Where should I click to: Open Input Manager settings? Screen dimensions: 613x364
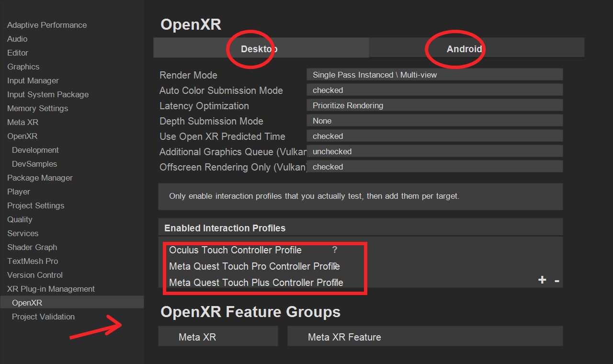pos(33,80)
